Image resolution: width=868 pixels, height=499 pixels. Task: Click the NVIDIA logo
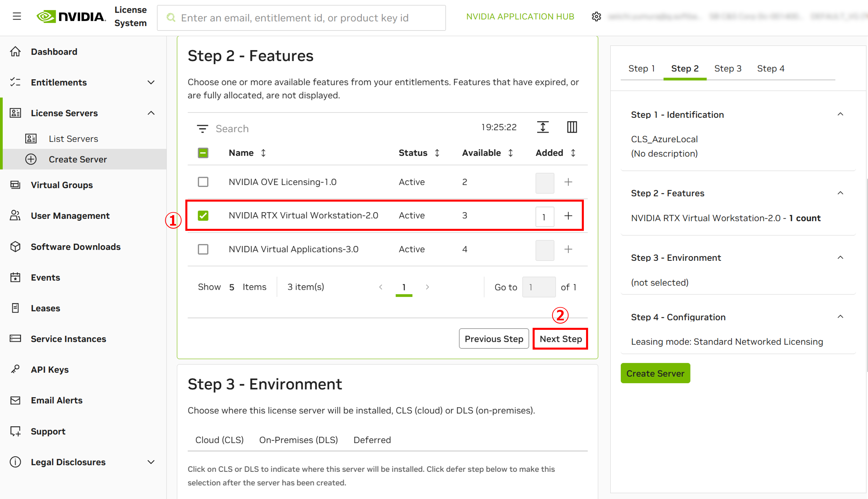[x=71, y=17]
